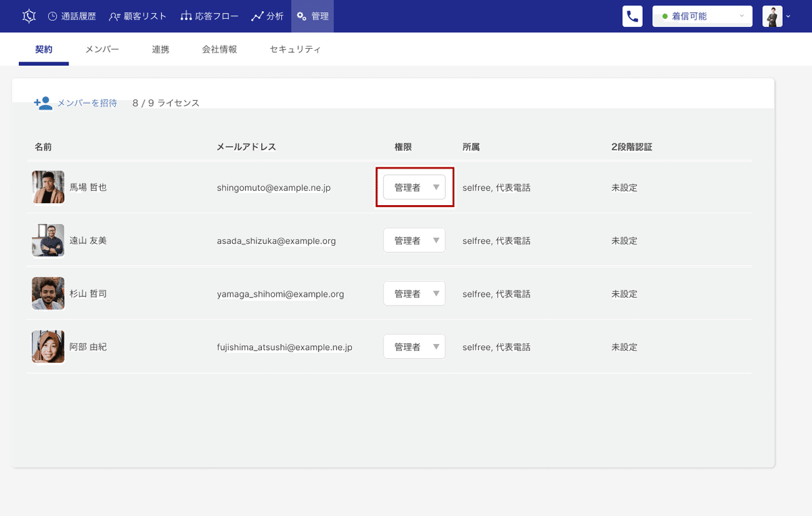Screen dimensions: 812x516
Task: Click 杉山 哲司's selfree, 代表電話 affiliation
Action: (x=496, y=294)
